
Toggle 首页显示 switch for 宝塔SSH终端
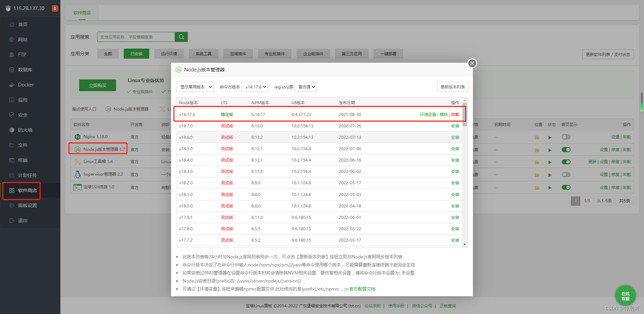[566, 187]
